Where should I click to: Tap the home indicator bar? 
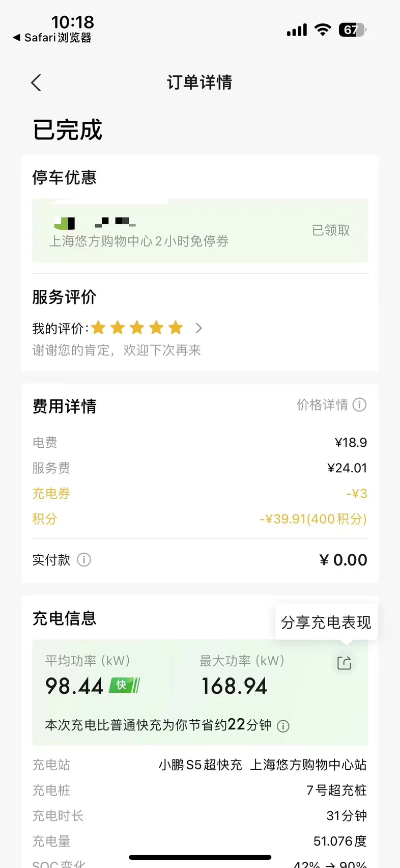click(200, 857)
